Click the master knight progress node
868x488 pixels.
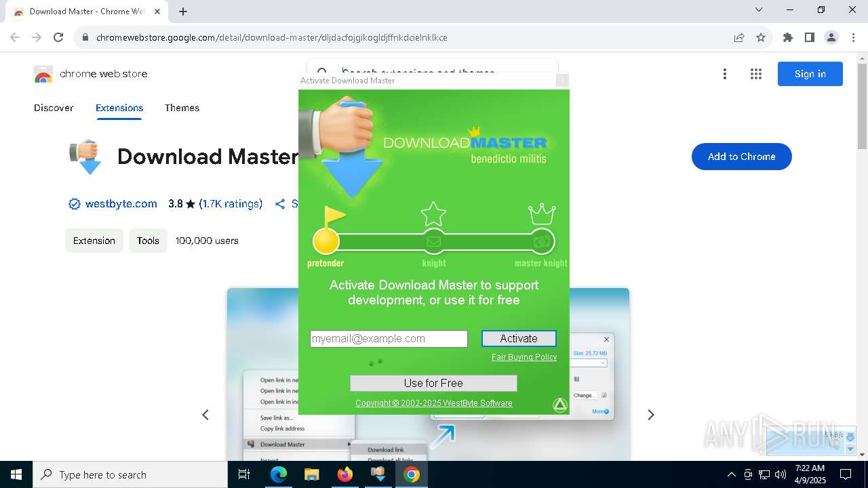542,241
